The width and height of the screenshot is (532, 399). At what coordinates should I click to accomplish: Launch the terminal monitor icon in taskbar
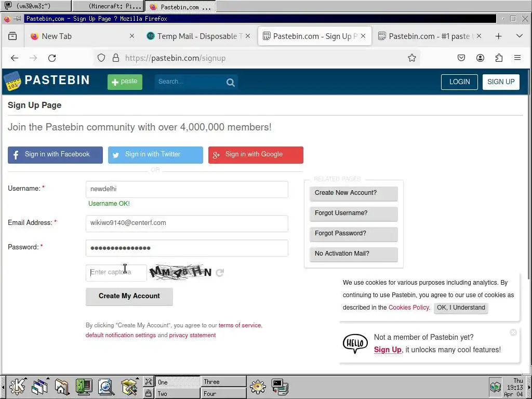click(x=84, y=387)
